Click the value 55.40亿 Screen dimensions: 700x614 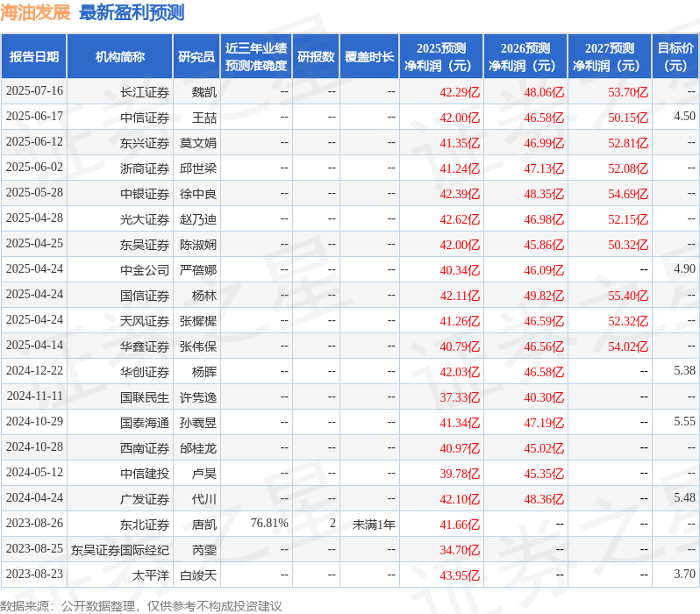pos(628,296)
